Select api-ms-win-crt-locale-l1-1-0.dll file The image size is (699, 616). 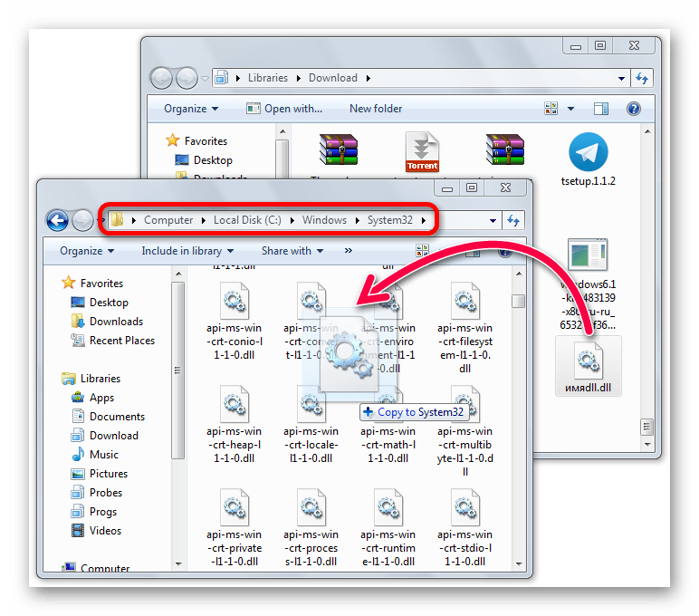pos(311,425)
